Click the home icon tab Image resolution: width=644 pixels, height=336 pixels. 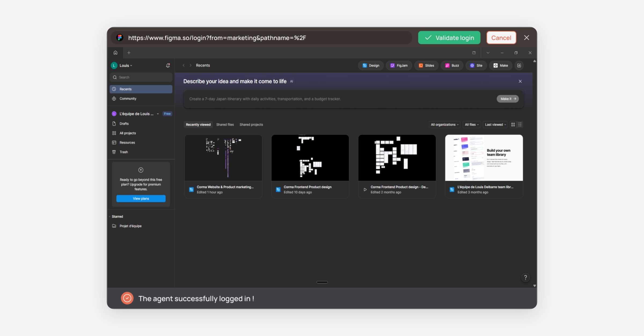115,53
